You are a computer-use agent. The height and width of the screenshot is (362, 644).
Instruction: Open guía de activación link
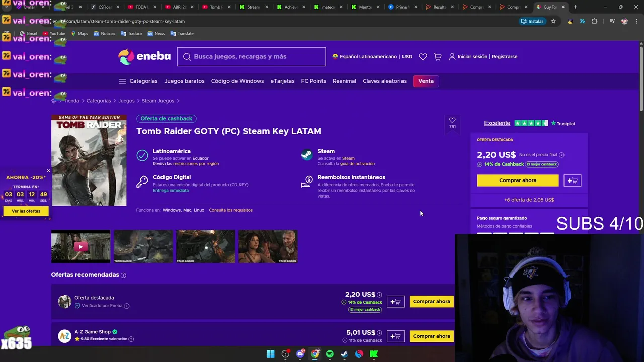pyautogui.click(x=357, y=164)
